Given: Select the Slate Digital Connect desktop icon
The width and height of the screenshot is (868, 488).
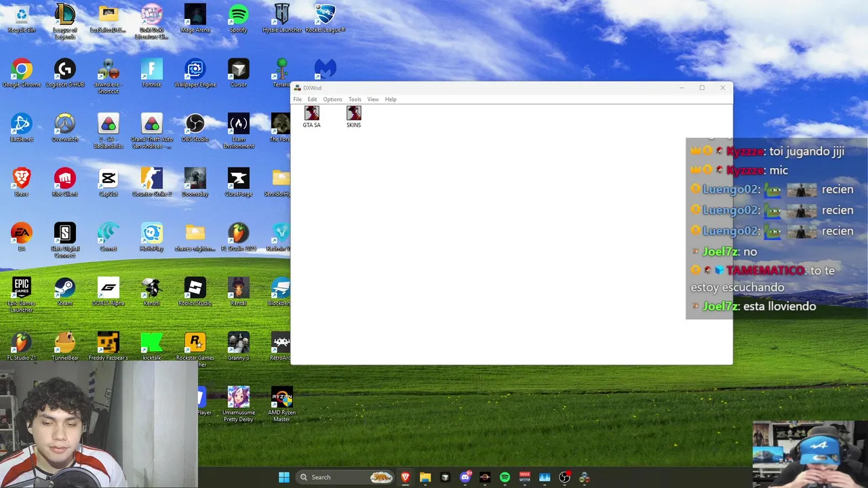Looking at the screenshot, I should [65, 240].
